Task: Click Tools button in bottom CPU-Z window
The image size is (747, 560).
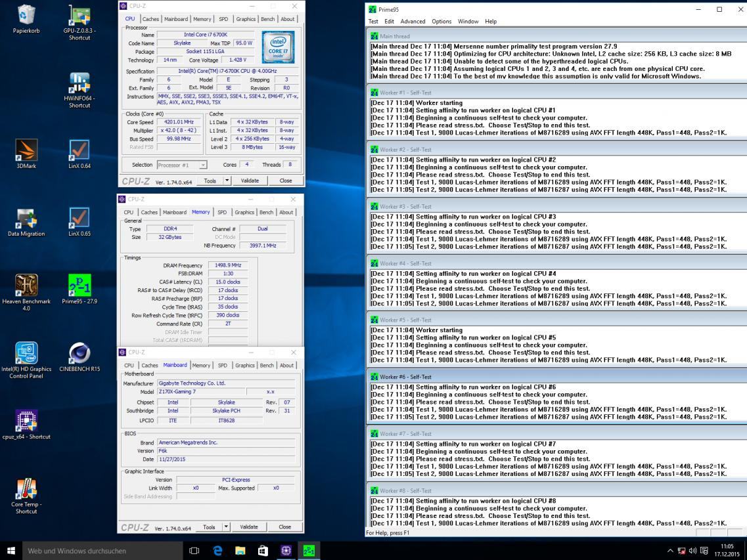Action: point(209,527)
